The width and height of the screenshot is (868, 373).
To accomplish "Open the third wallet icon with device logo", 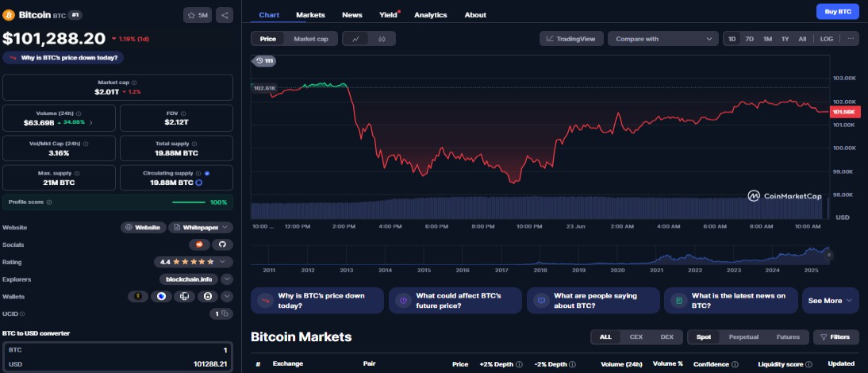I will (184, 297).
